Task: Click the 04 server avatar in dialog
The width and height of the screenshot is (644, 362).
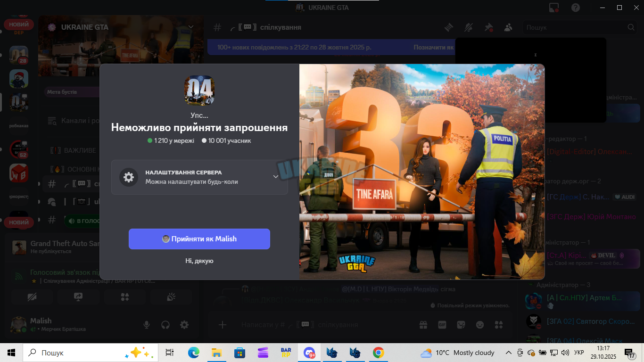Action: point(199,91)
